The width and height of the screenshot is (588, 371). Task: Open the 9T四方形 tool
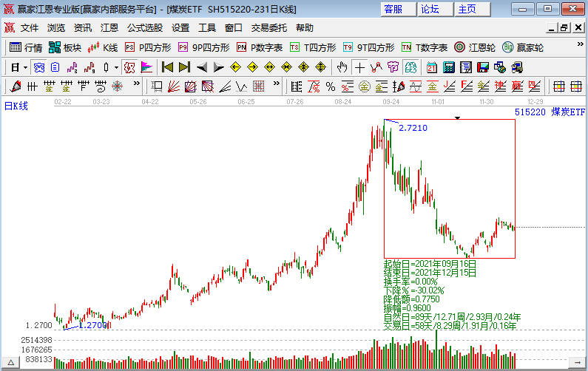(368, 47)
